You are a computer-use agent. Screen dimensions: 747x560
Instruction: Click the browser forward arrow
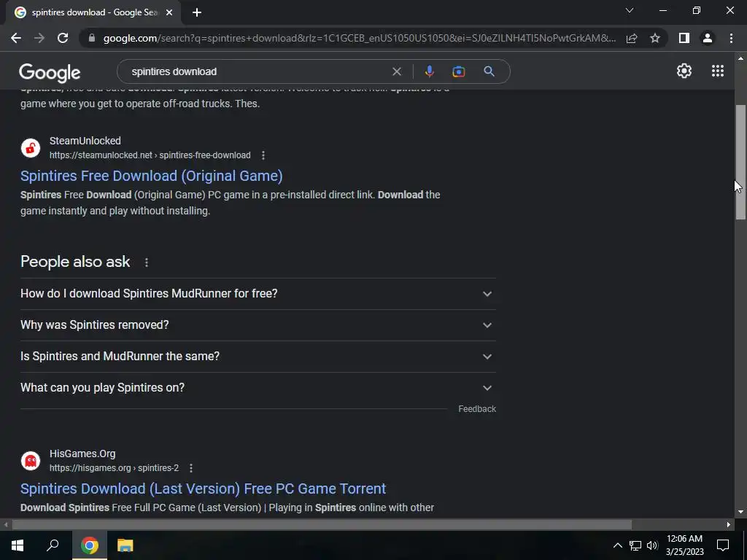coord(39,38)
